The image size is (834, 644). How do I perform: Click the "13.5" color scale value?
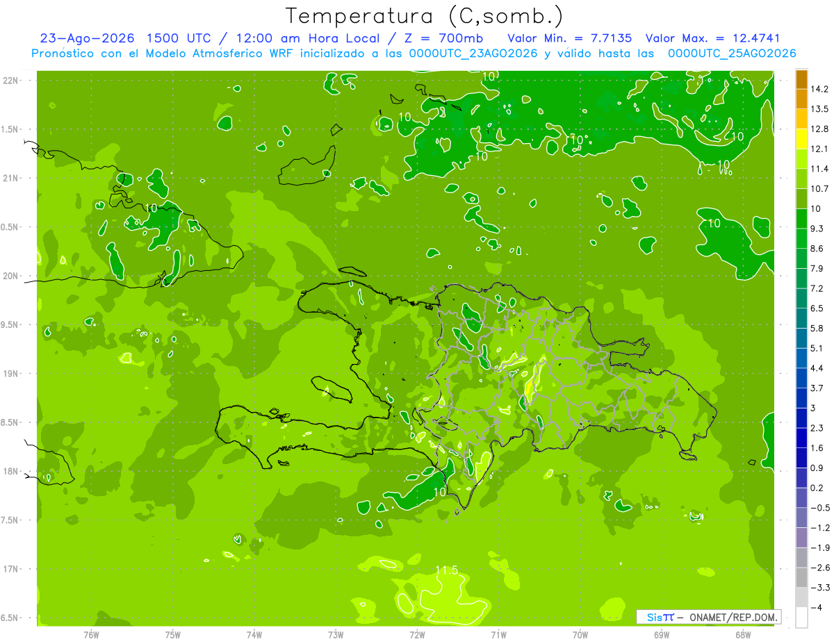[820, 109]
